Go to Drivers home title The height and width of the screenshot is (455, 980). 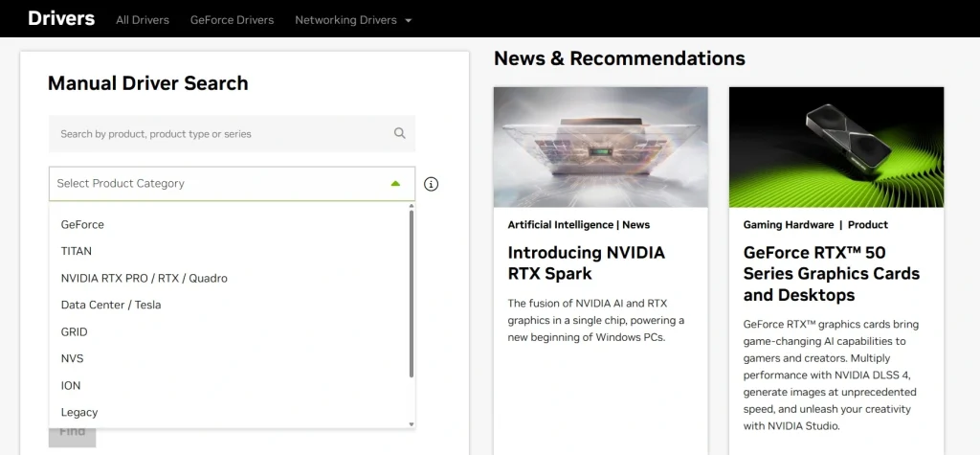coord(61,18)
